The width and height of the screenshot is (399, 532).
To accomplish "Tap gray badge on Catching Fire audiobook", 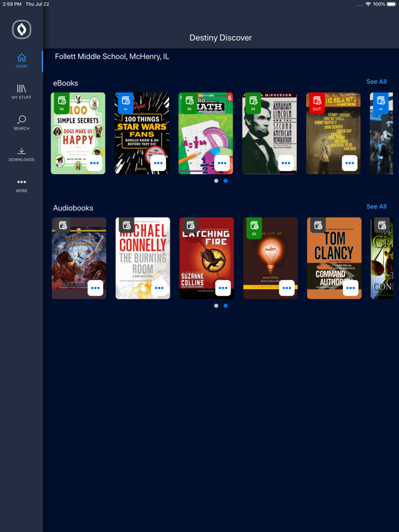I will 190,225.
